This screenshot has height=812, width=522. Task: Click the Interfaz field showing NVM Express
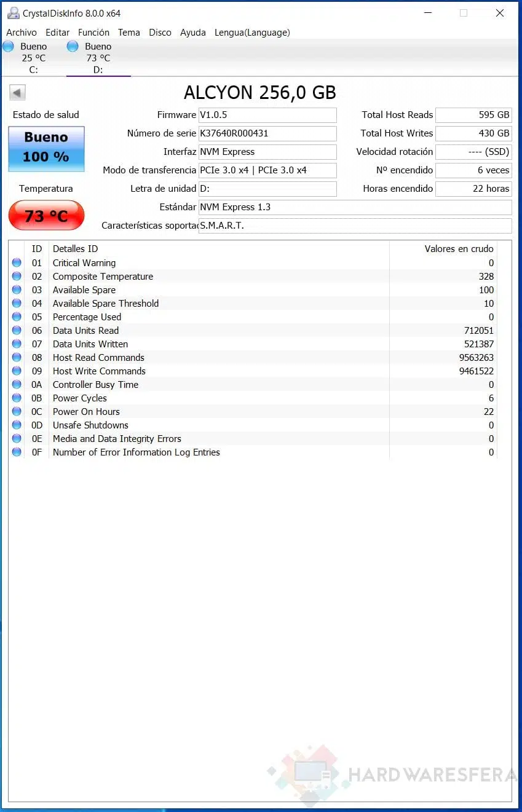(x=267, y=152)
